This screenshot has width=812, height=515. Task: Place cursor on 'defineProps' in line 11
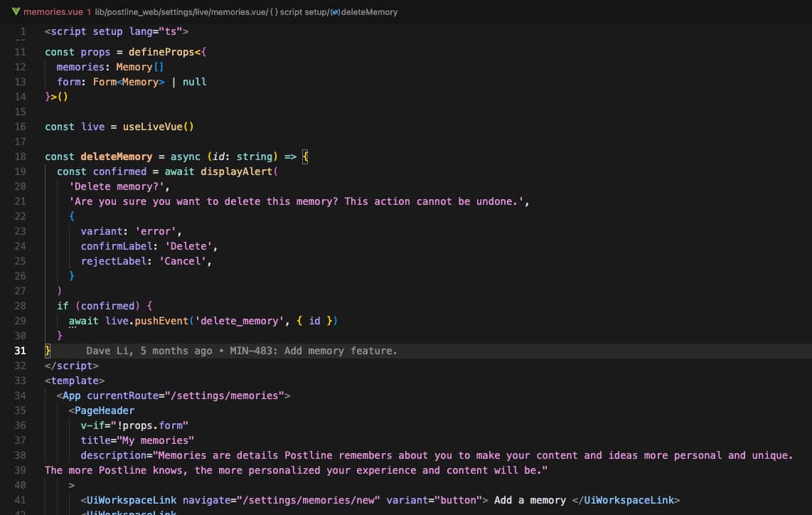(161, 52)
